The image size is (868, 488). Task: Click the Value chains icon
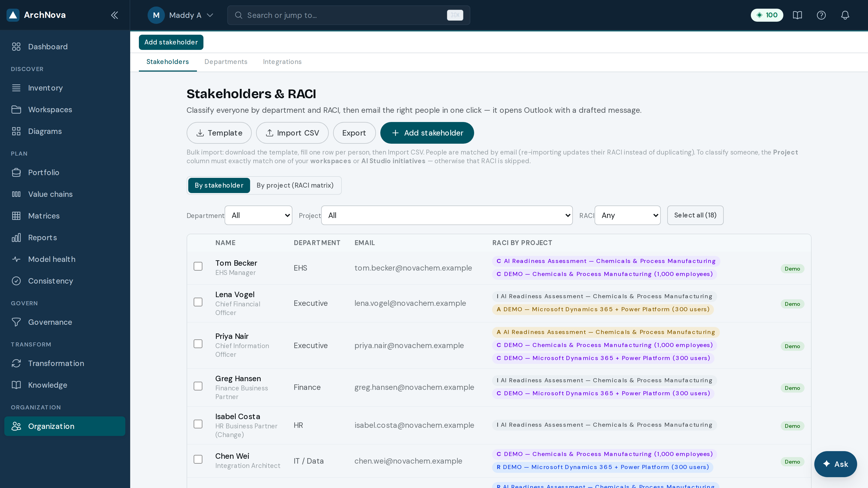16,194
